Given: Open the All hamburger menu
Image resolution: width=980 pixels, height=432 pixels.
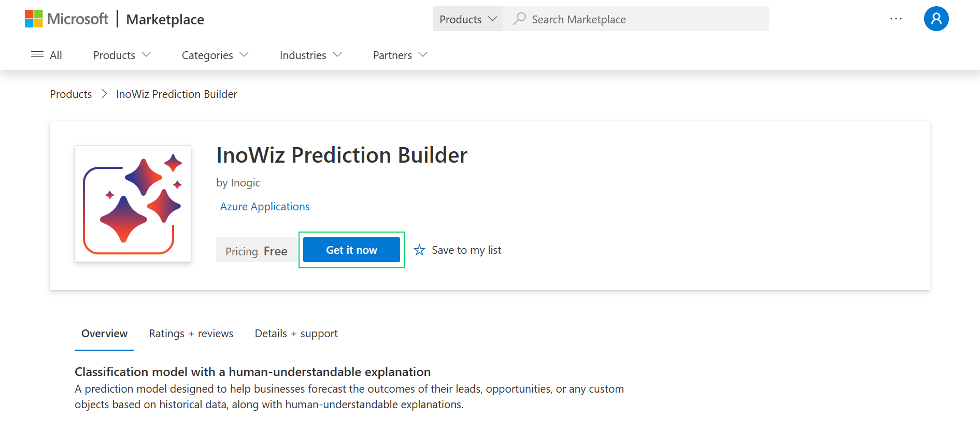Looking at the screenshot, I should 47,55.
